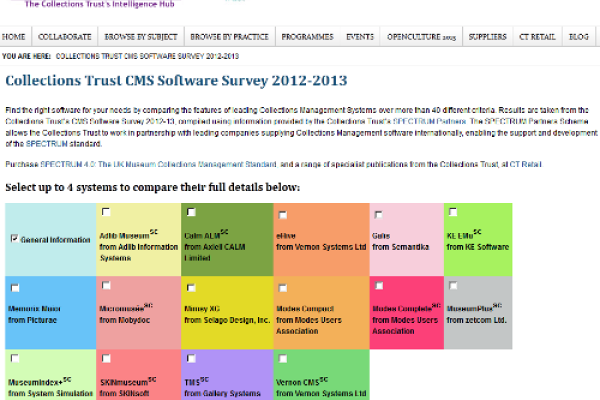Tick the Vernon CMS checkbox
Viewport: 600px width, 400px height.
[283, 358]
